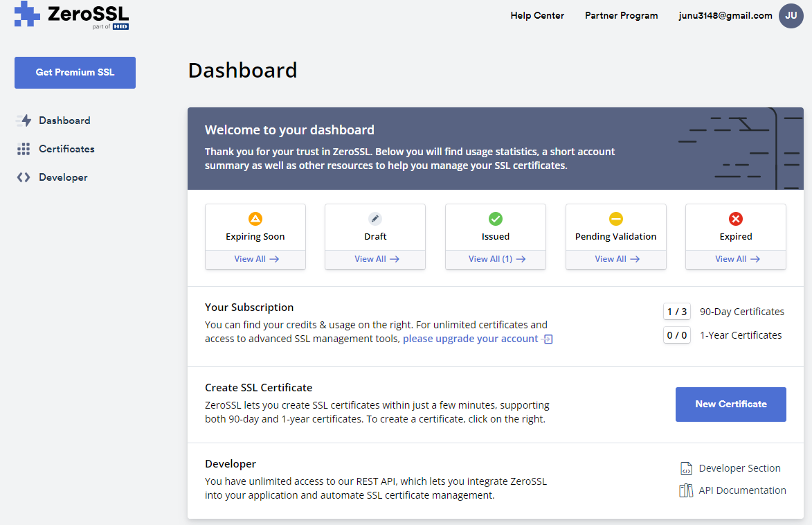Click the Expiring Soon card title
The width and height of the screenshot is (812, 525).
point(255,237)
